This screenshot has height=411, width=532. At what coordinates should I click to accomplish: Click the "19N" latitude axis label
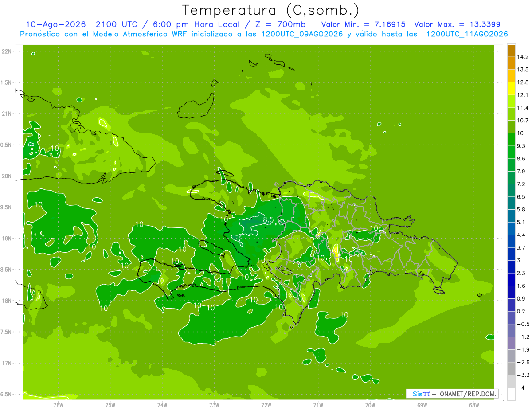tap(7, 239)
